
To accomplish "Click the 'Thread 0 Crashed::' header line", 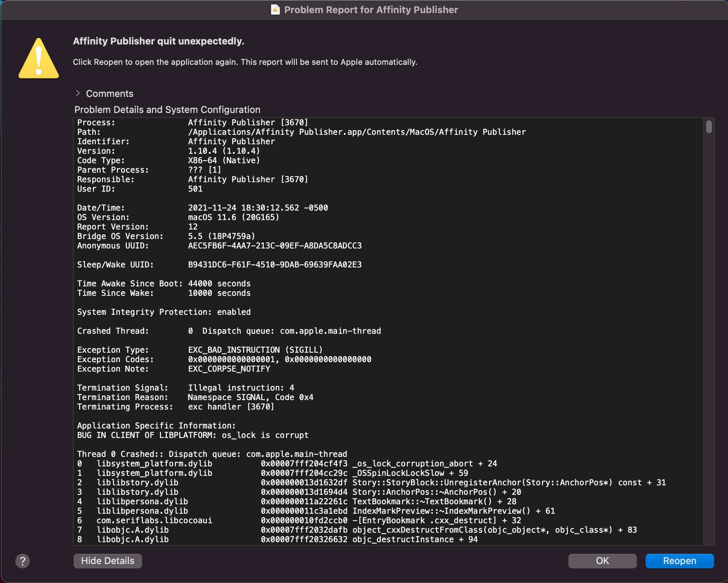I will [x=212, y=454].
